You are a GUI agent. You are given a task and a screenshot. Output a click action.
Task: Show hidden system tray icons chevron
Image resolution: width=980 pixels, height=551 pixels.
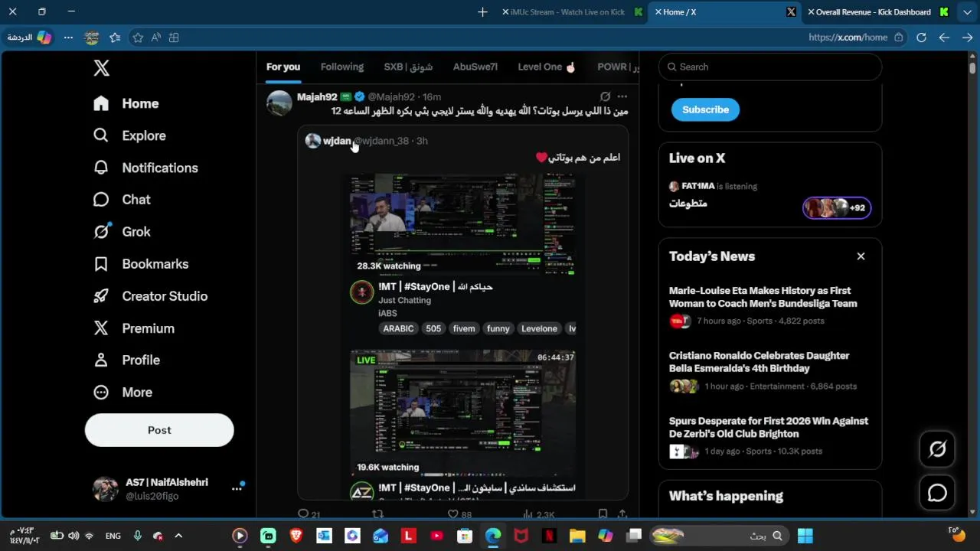(178, 536)
